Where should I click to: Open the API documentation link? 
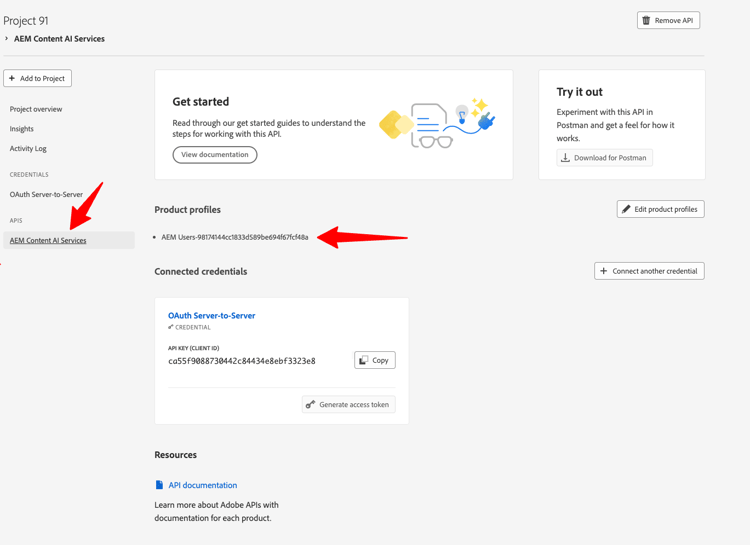click(203, 485)
